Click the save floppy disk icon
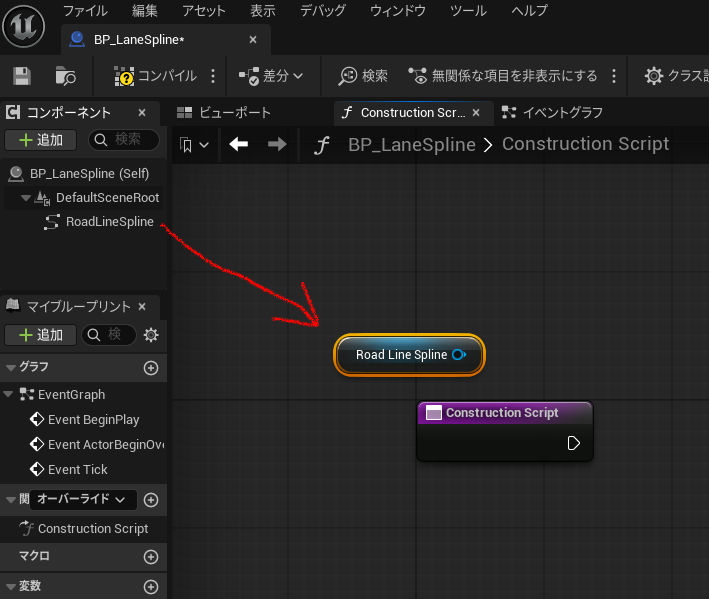Screen dimensions: 709x599 tap(22, 76)
